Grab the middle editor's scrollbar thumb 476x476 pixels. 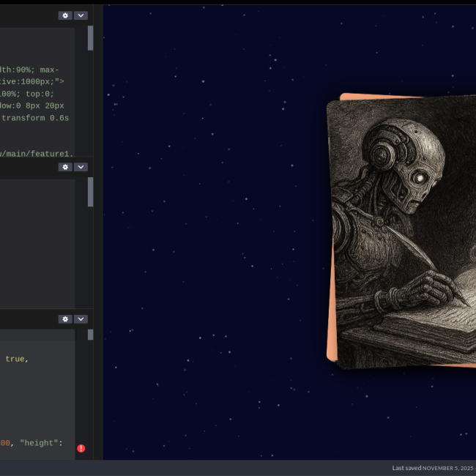coord(91,192)
